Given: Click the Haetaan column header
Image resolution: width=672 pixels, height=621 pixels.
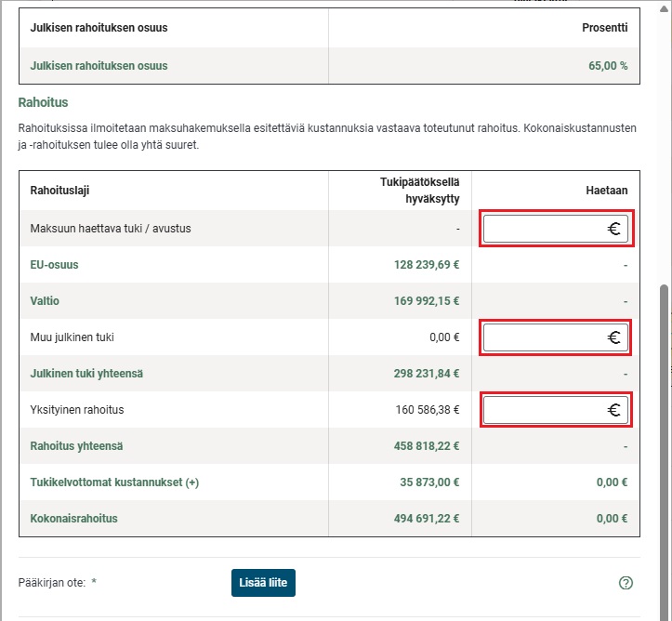Looking at the screenshot, I should 607,191.
